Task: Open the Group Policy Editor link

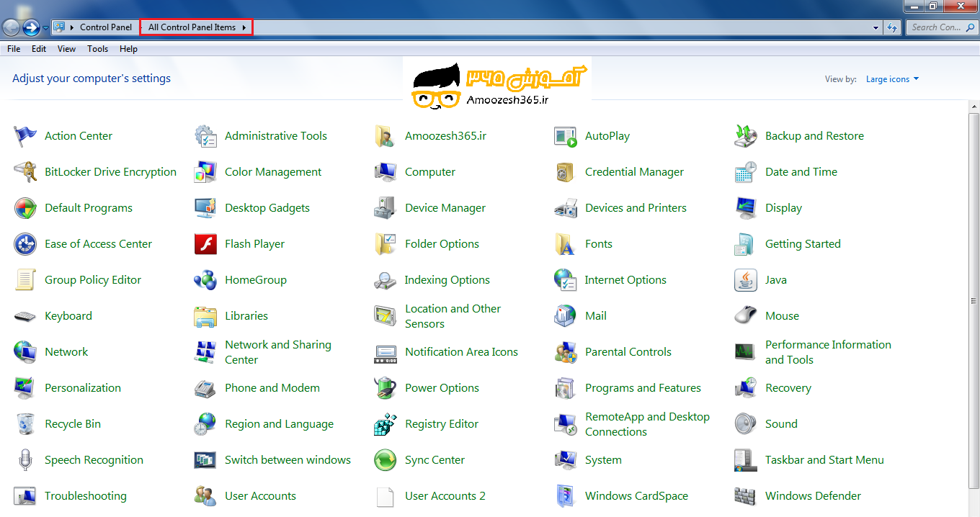Action: tap(93, 280)
